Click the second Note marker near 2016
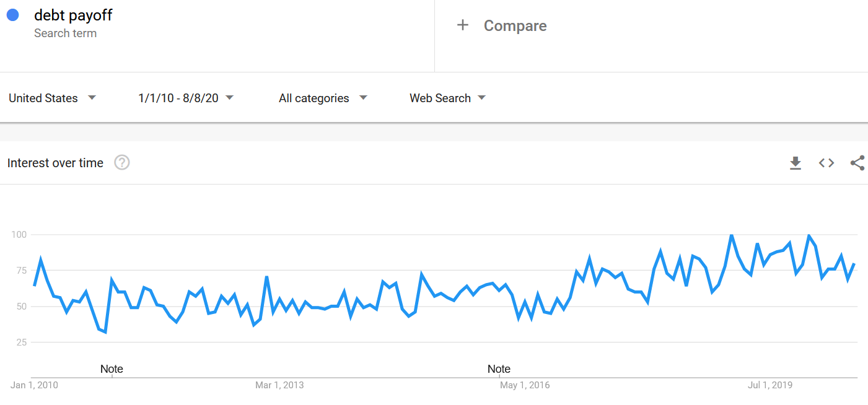This screenshot has height=405, width=868. coord(499,369)
